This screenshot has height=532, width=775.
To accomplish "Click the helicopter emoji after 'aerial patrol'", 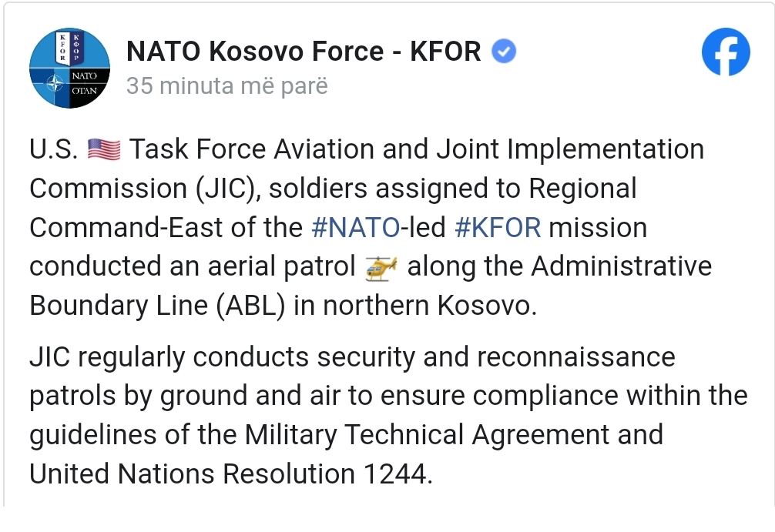I will [381, 268].
